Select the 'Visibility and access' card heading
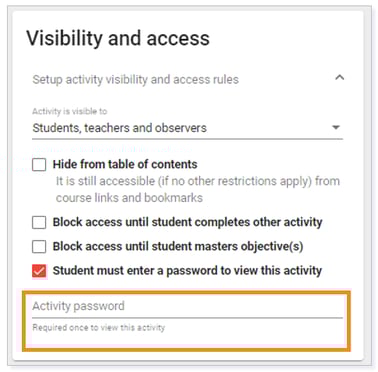This screenshot has height=372, width=378. pos(118,38)
